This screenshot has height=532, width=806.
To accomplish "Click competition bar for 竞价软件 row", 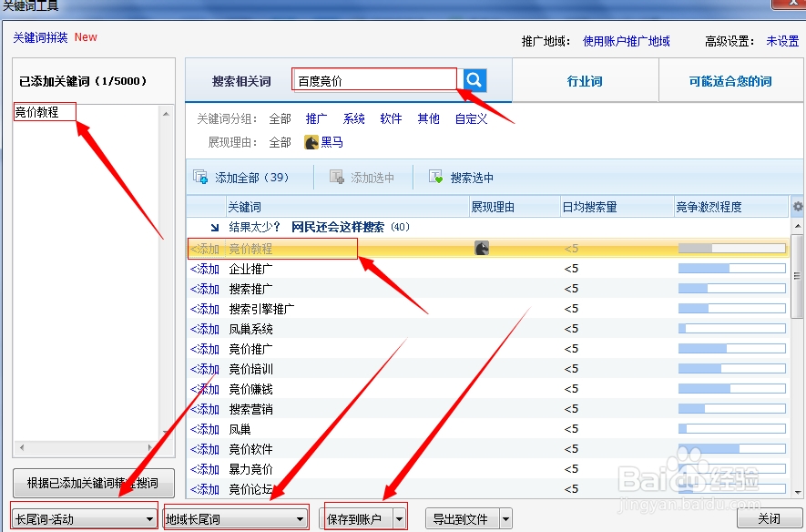I will click(x=732, y=449).
